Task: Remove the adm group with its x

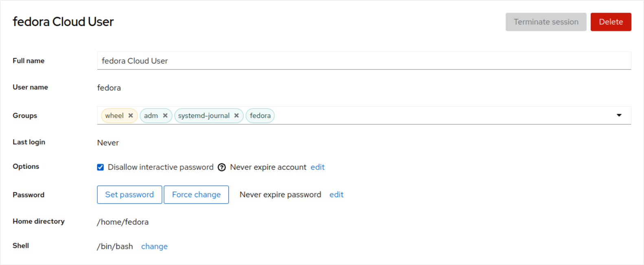Action: (165, 116)
